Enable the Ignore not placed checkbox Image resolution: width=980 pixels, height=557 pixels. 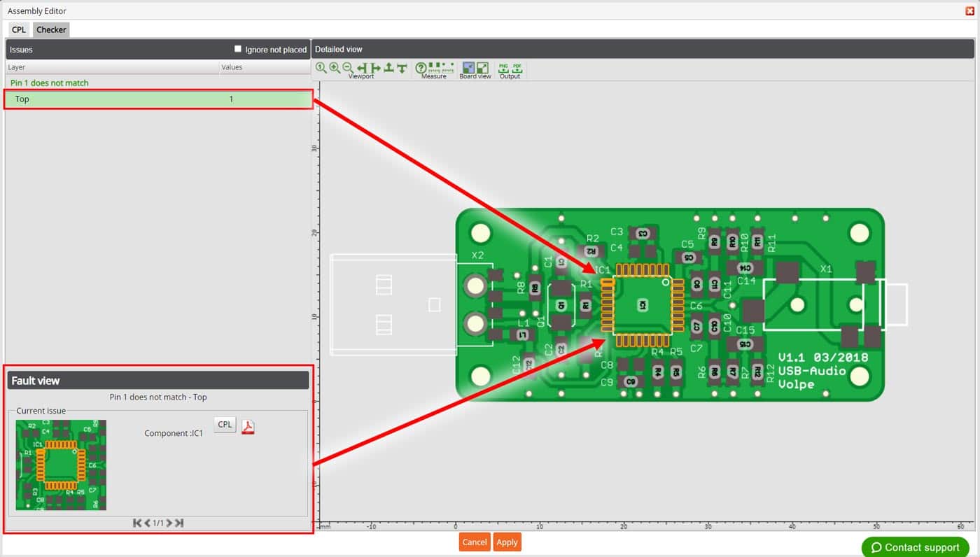(238, 49)
